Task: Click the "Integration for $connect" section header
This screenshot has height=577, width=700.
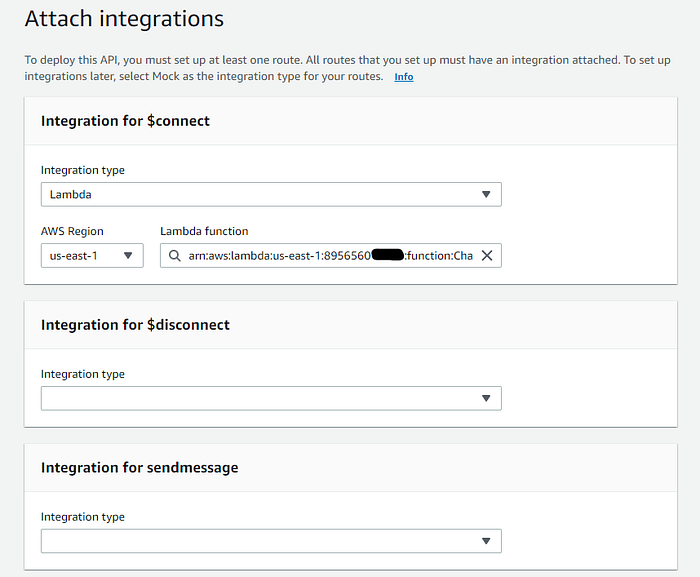Action: 125,121
